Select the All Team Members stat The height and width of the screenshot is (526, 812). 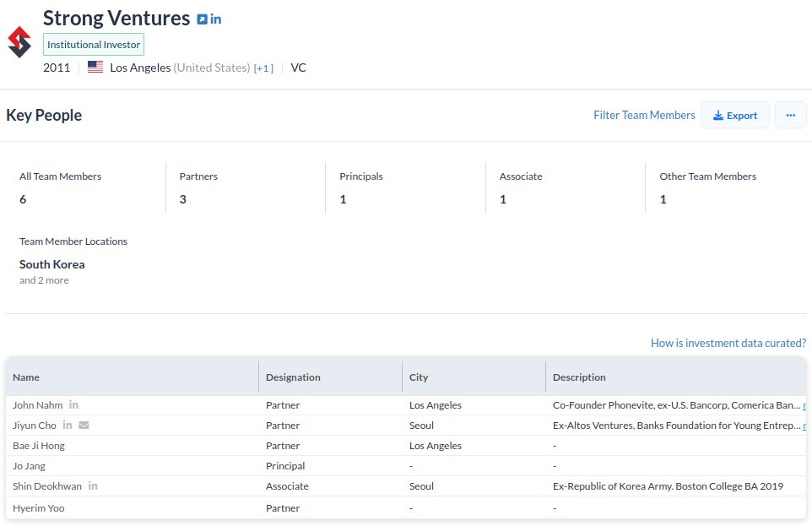(x=60, y=188)
